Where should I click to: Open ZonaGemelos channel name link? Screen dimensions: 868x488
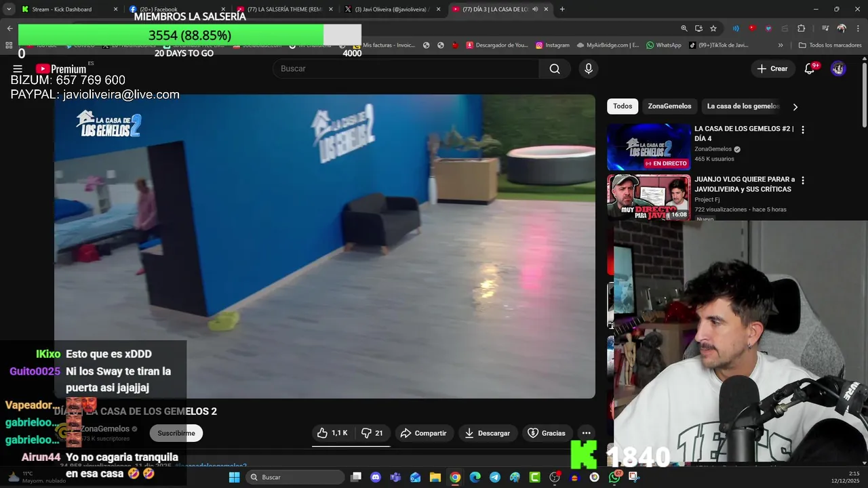pyautogui.click(x=105, y=429)
